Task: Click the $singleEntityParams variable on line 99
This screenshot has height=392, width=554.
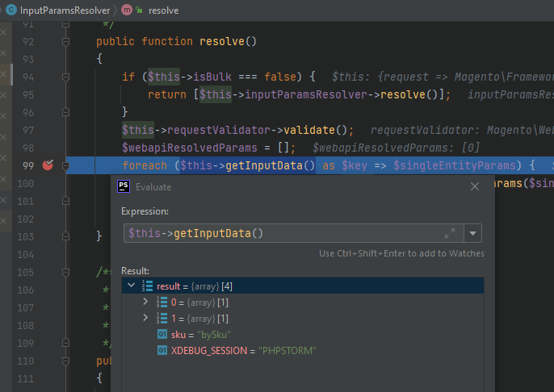Action: pos(455,165)
